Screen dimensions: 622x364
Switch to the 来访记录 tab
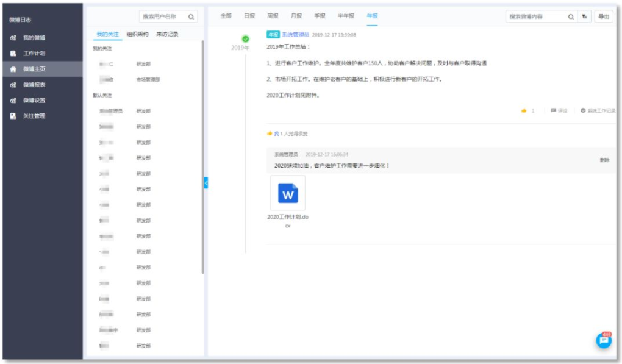[167, 34]
